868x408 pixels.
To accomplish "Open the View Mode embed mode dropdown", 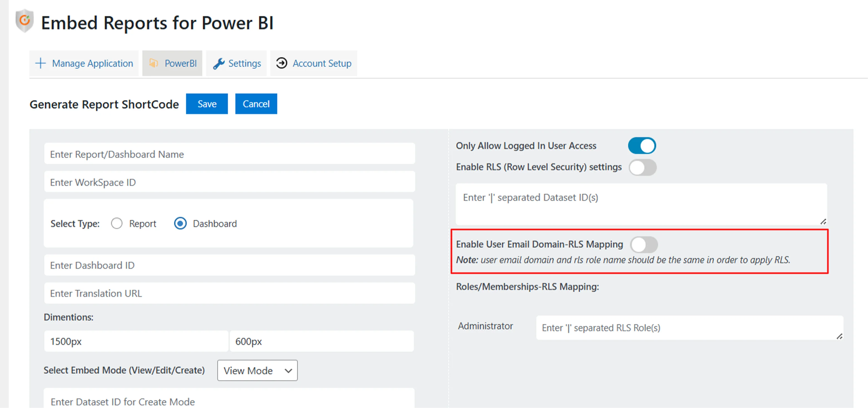I will coord(258,370).
